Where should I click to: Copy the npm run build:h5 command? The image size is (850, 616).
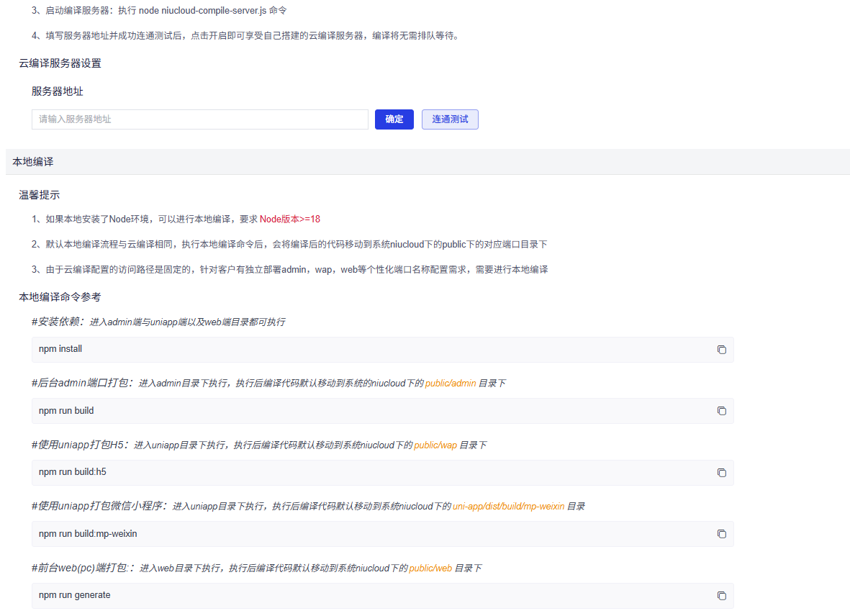point(721,473)
